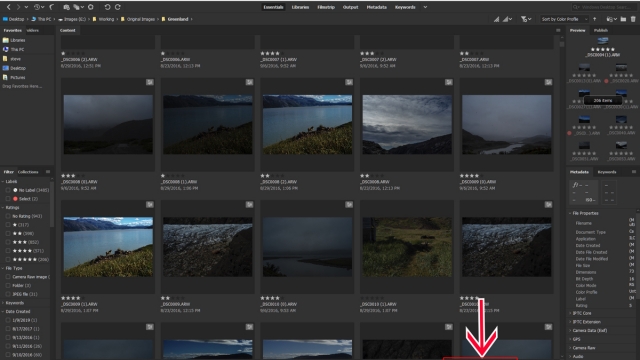Viewport: 640px width, 360px height.
Task: Open the recent files clock icon
Action: 38,7
